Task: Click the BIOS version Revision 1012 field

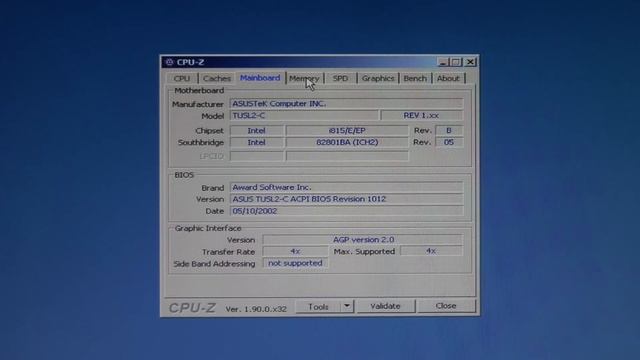Action: click(347, 199)
